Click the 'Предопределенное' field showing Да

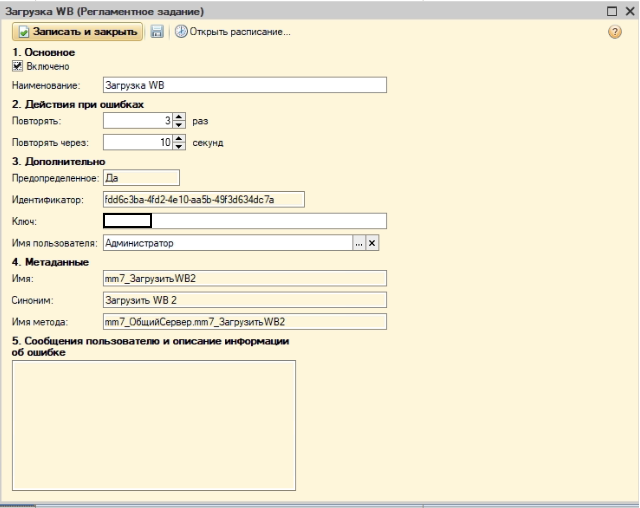[141, 178]
